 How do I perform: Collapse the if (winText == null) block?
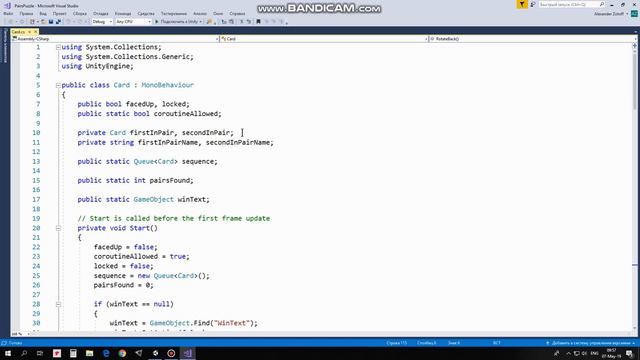point(58,304)
